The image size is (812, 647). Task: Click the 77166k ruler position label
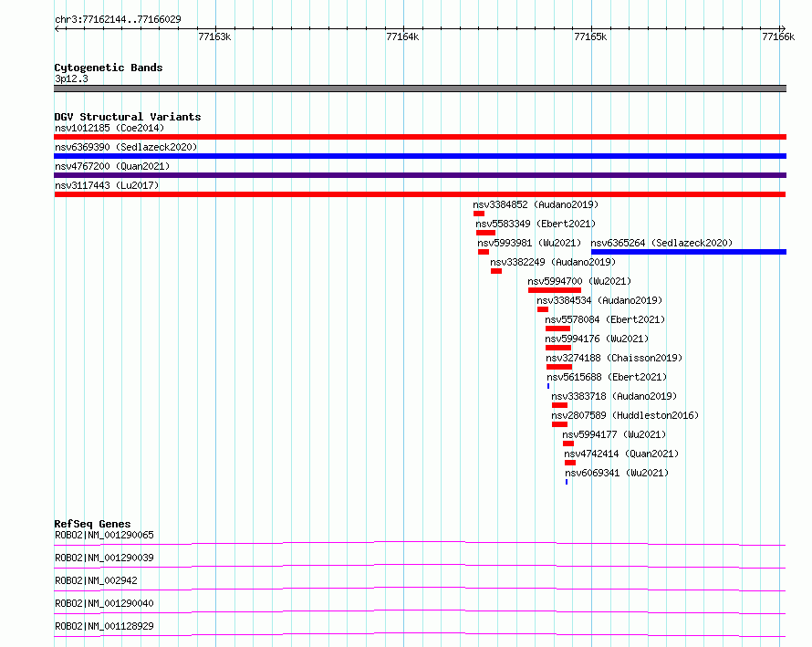click(x=778, y=37)
